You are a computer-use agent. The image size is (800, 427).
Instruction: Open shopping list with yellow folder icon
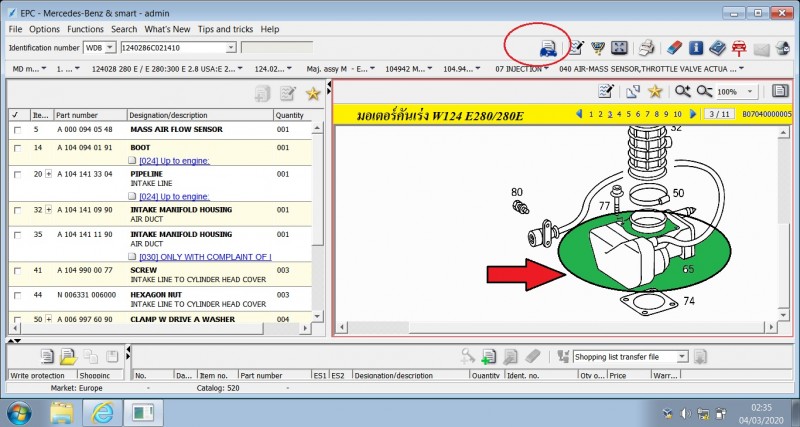(x=68, y=356)
